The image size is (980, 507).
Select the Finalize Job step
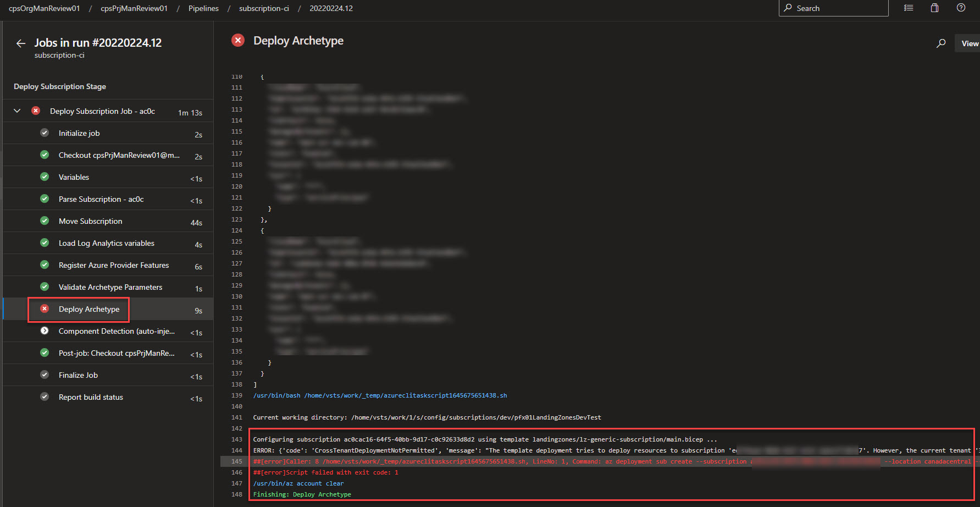click(108, 375)
